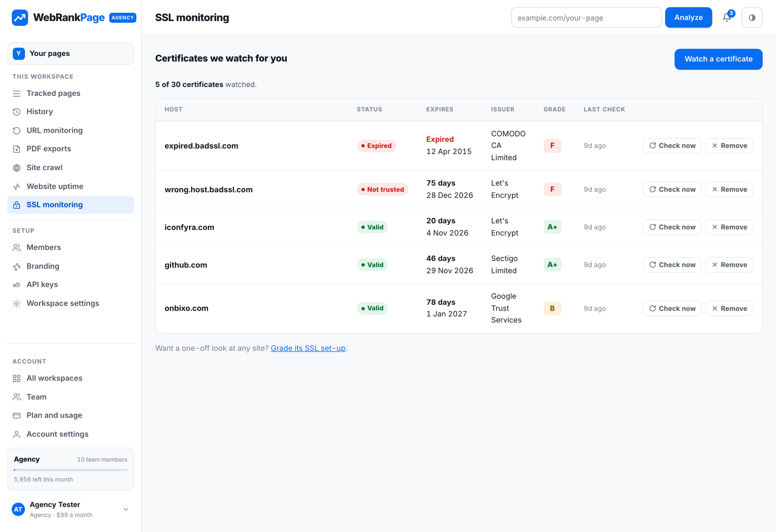776x532 pixels.
Task: Open URL monitoring section
Action: (x=70, y=131)
